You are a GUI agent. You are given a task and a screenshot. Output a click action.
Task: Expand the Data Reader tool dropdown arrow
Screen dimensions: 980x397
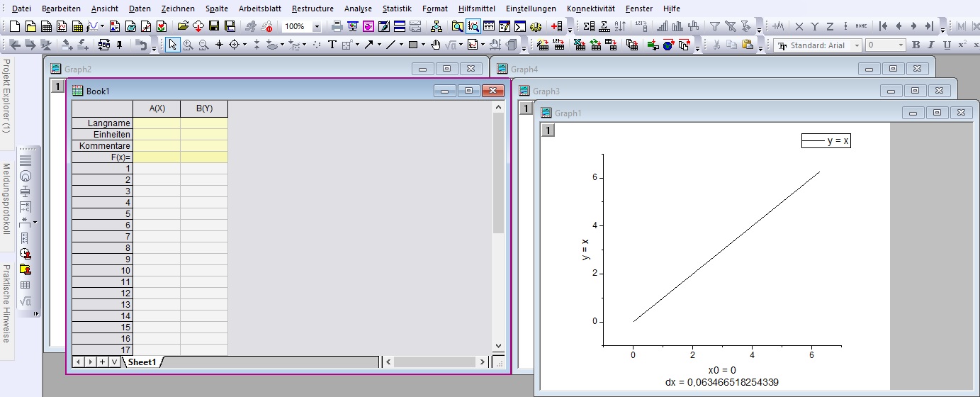click(x=244, y=45)
